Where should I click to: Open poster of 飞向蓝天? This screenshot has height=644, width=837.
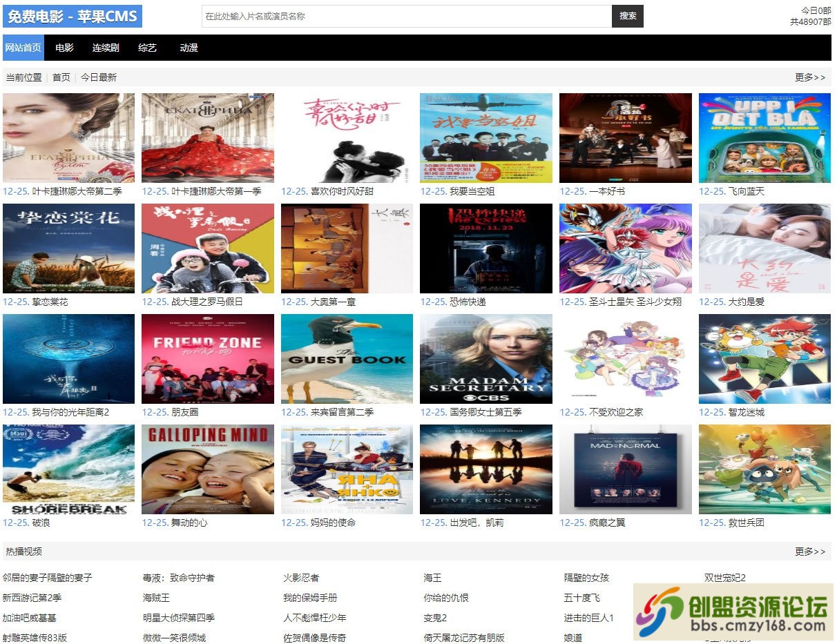point(764,138)
